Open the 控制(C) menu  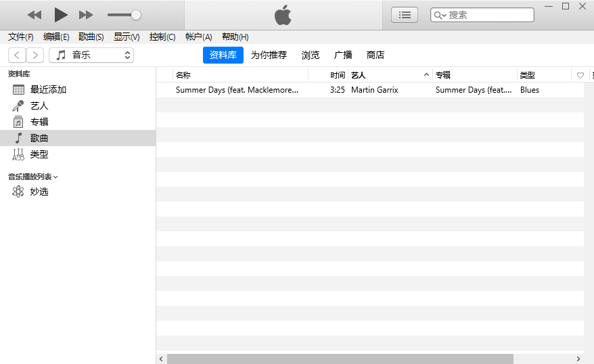point(162,37)
